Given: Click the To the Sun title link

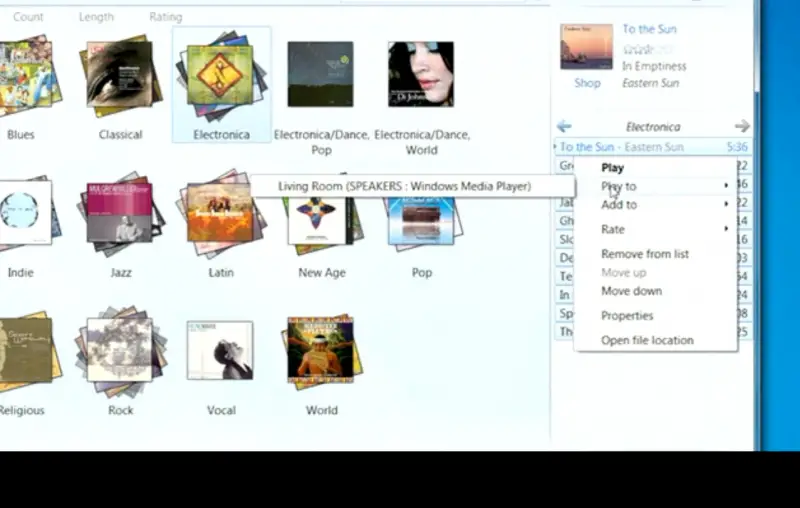Looking at the screenshot, I should click(649, 29).
